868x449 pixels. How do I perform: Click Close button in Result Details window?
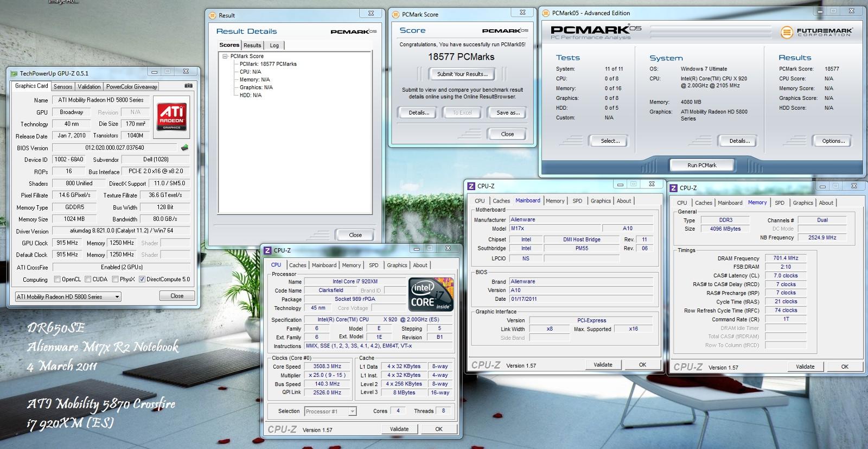pyautogui.click(x=355, y=235)
